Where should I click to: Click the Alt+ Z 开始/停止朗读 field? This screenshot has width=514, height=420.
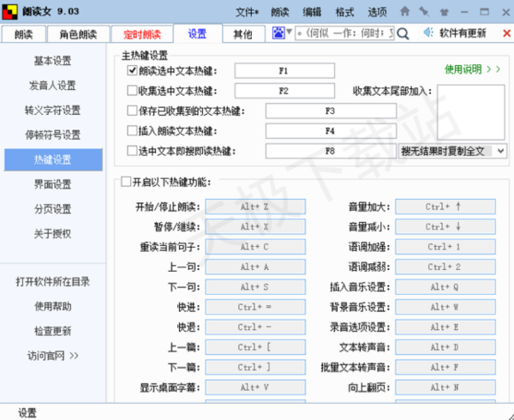[x=255, y=207]
